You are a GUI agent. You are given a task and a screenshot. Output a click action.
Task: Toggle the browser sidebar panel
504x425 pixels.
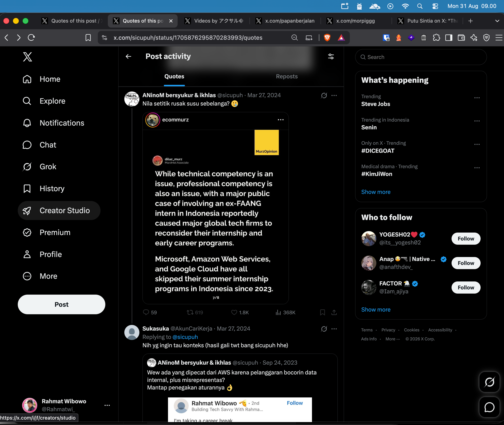pyautogui.click(x=449, y=38)
